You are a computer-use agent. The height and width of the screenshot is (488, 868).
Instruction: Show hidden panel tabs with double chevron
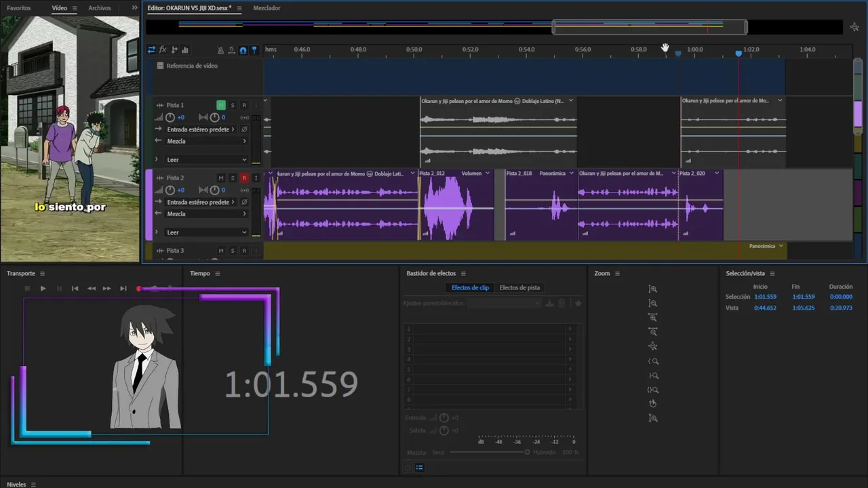point(134,8)
